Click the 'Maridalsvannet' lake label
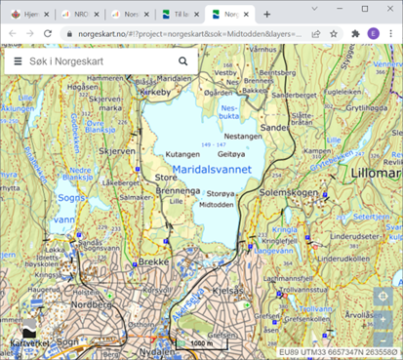 pos(212,169)
